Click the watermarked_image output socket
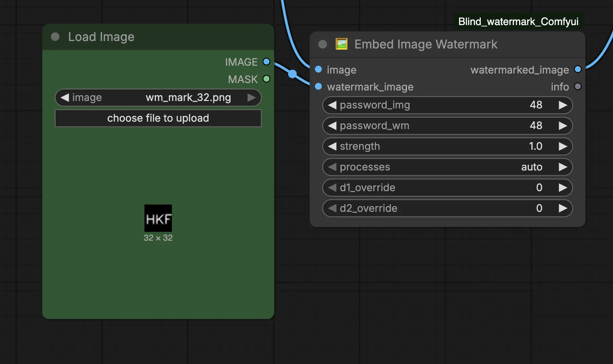 (578, 69)
